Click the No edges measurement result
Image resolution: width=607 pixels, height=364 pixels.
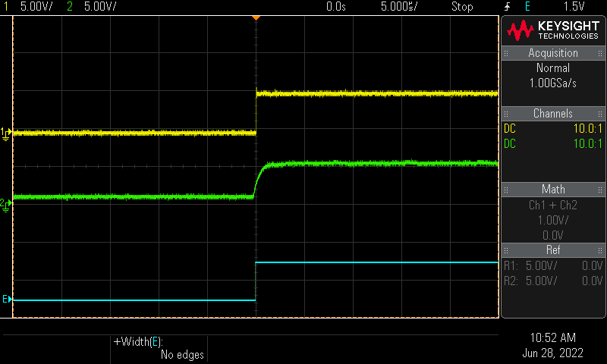click(182, 355)
